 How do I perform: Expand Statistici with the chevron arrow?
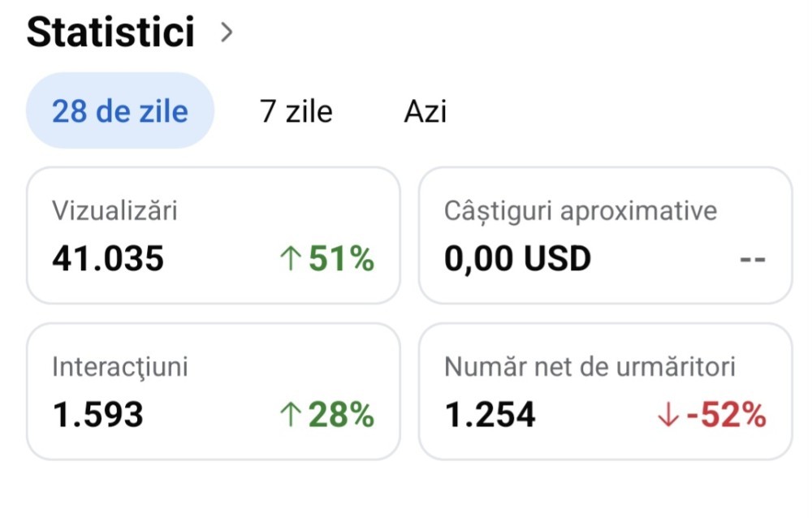pos(227,32)
